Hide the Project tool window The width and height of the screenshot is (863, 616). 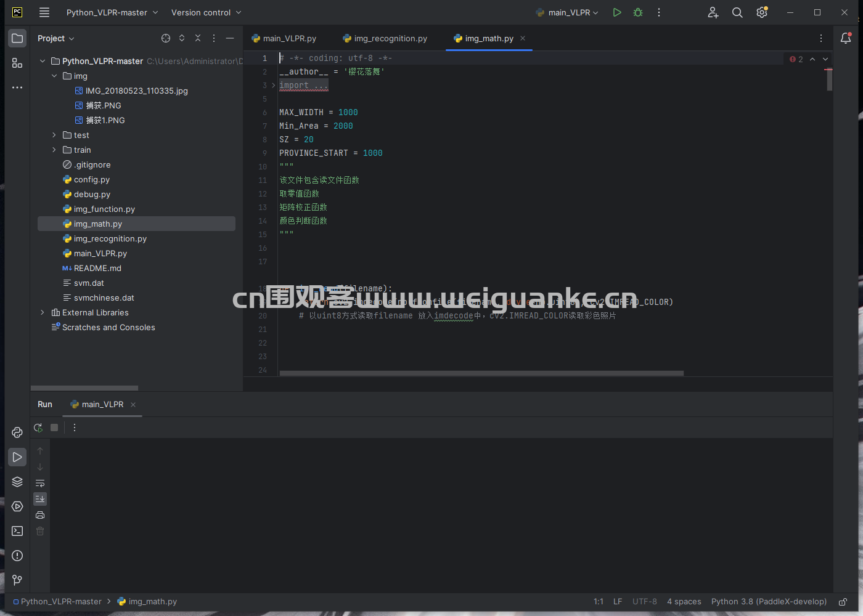(x=230, y=38)
